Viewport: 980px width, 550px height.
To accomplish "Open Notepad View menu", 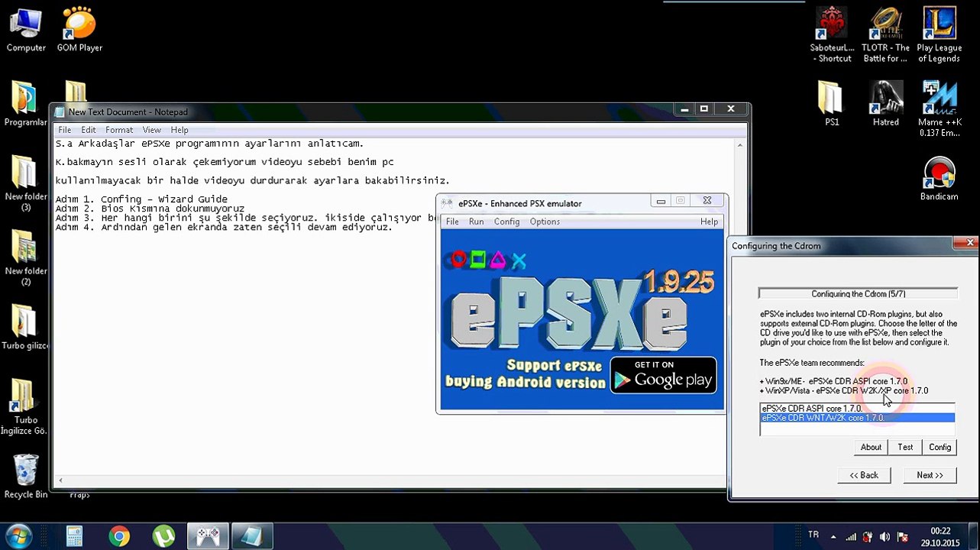I will pos(151,130).
